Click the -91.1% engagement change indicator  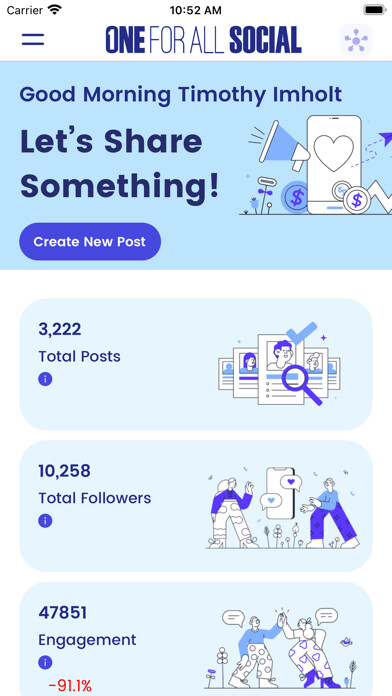point(70,686)
